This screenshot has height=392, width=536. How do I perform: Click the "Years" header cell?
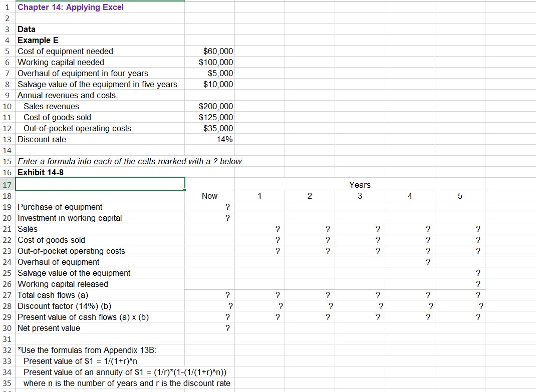360,185
